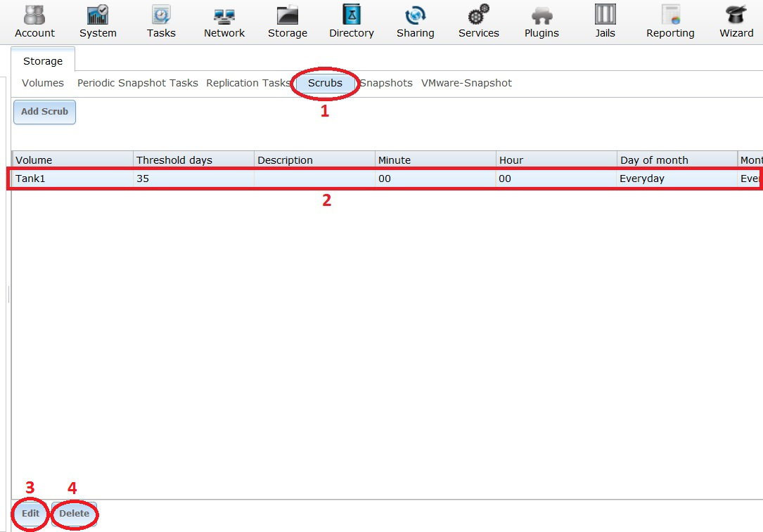763x532 pixels.
Task: Open the Sharing globe icon
Action: point(415,15)
